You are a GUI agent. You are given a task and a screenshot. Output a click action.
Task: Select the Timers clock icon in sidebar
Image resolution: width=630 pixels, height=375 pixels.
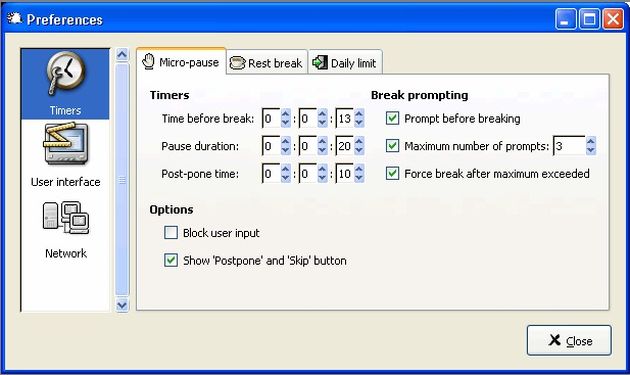[65, 74]
